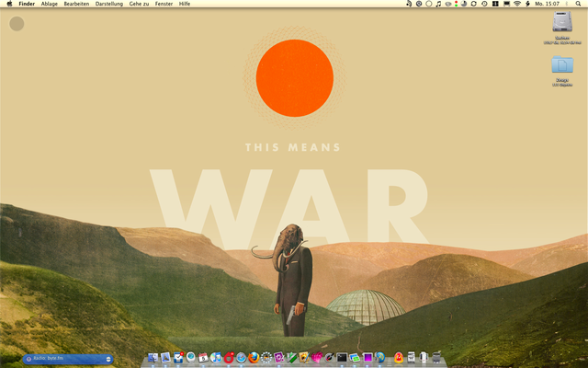This screenshot has width=588, height=368.
Task: Click the pie-chart menu bar icon
Action: coord(464,4)
